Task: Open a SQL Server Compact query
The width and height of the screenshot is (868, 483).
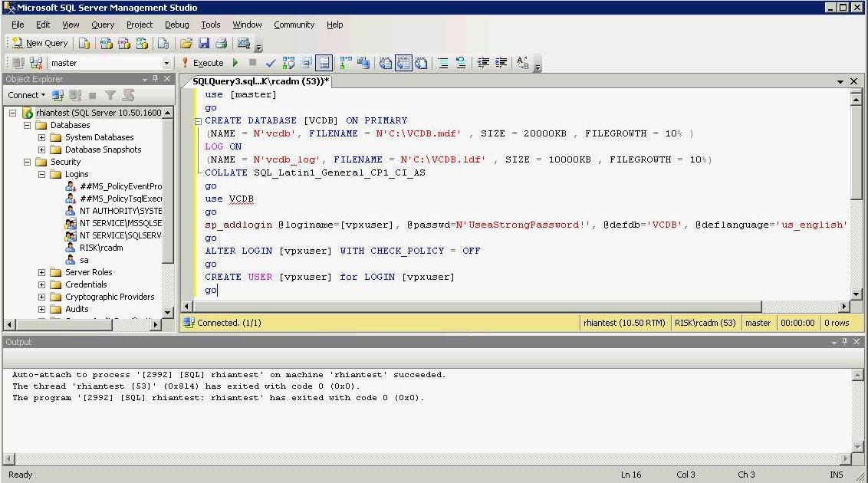Action: pyautogui.click(x=163, y=43)
